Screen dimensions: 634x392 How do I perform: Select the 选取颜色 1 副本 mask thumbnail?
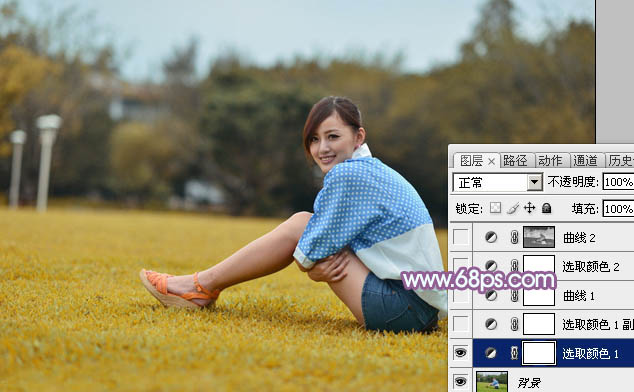(539, 324)
